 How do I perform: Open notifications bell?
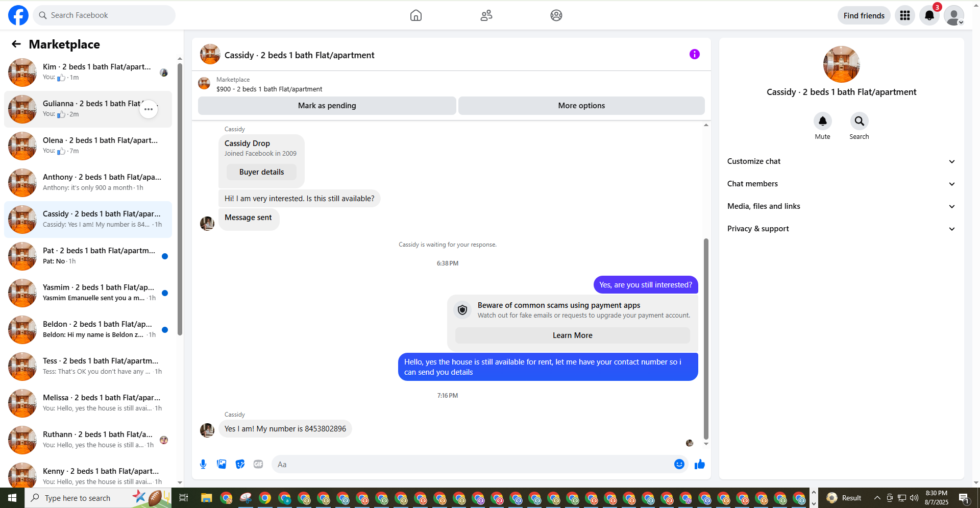(929, 15)
